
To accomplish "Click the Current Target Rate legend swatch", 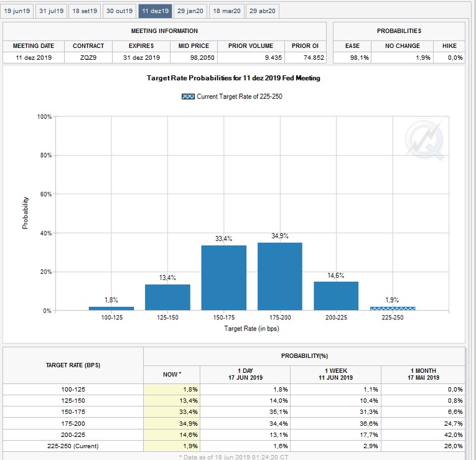I will pyautogui.click(x=188, y=96).
